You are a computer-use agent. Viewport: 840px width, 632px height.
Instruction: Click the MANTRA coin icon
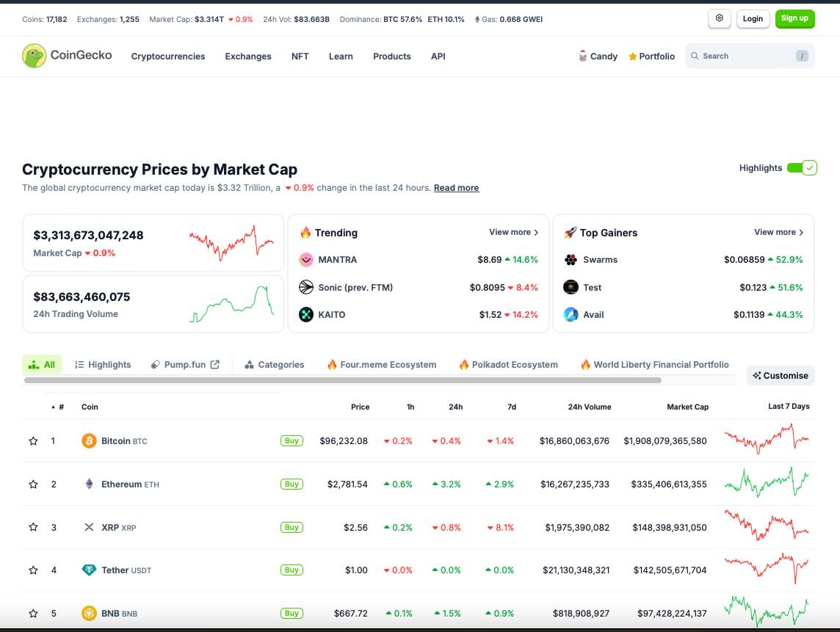306,260
